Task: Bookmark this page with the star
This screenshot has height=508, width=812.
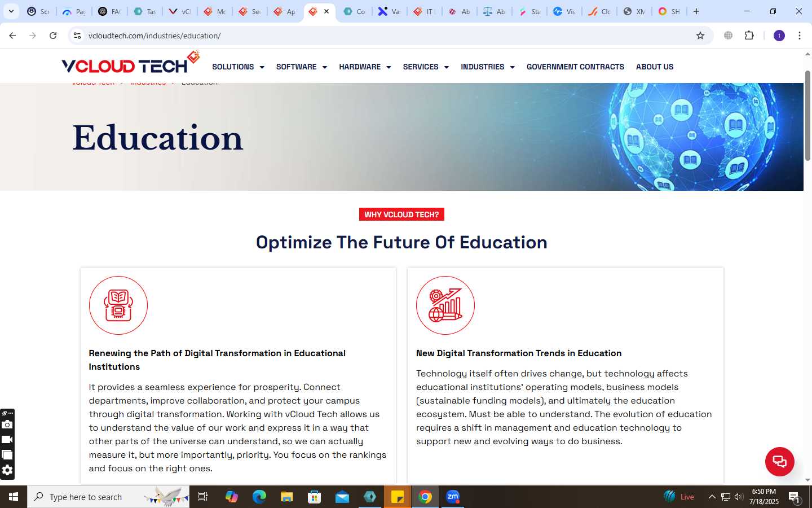Action: tap(700, 36)
